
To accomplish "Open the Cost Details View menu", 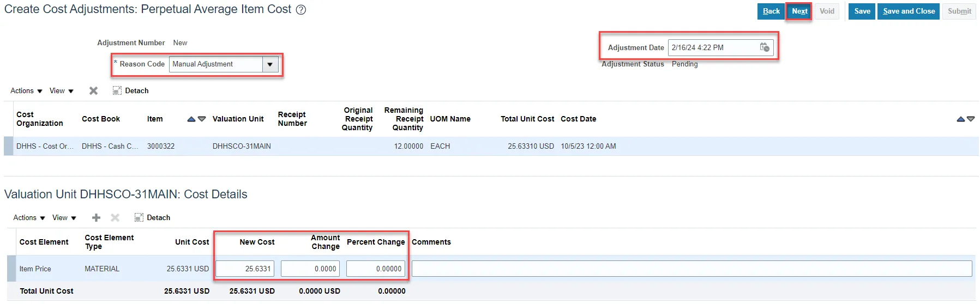I will pyautogui.click(x=64, y=217).
